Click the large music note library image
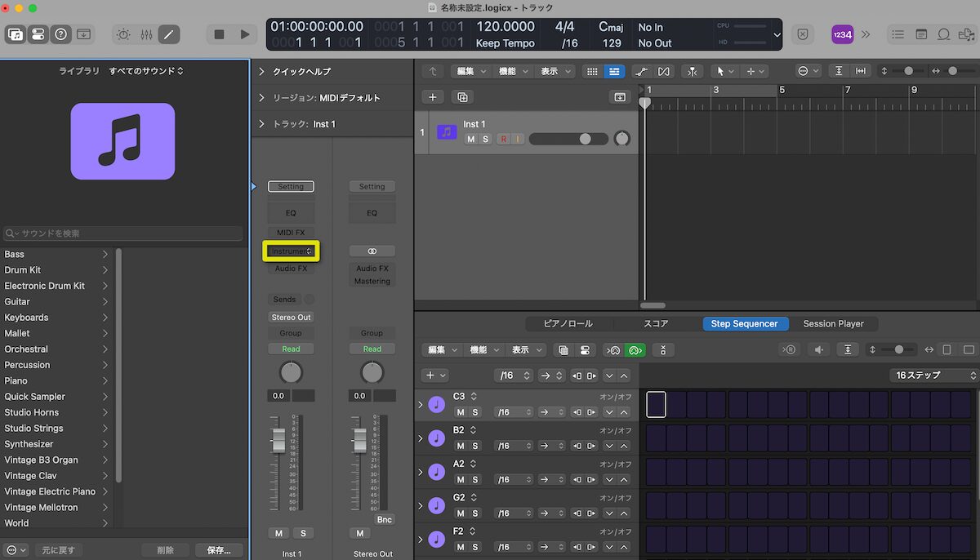The image size is (980, 560). tap(122, 141)
